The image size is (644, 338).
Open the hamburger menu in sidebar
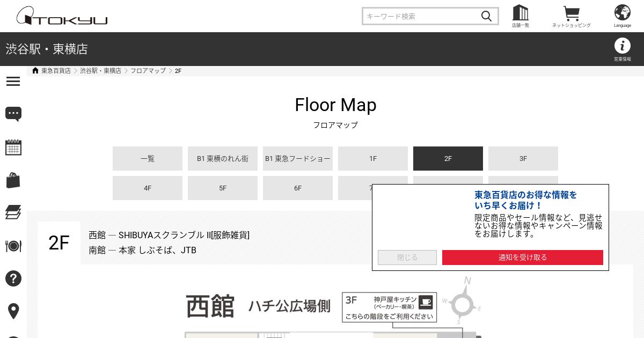click(x=13, y=82)
